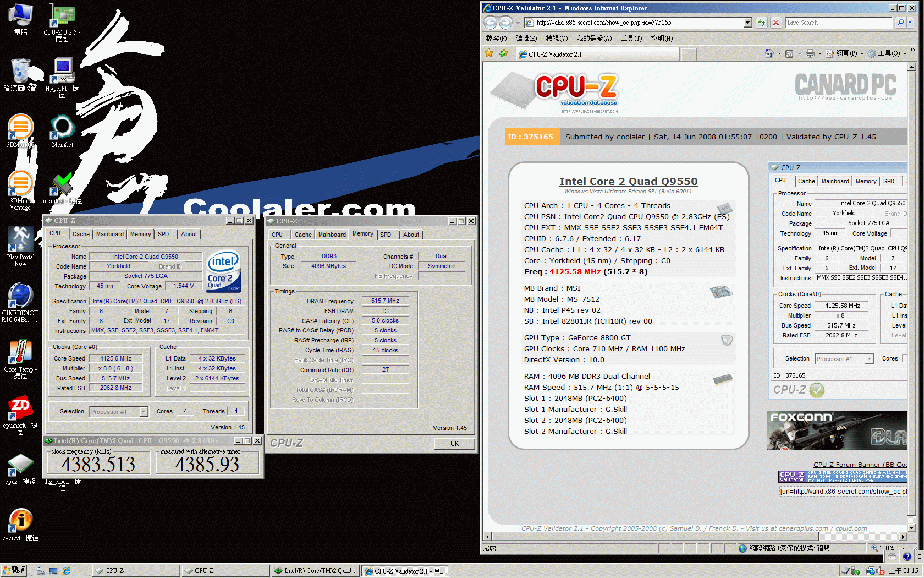Launch the HyperPI shortcut

coord(62,78)
